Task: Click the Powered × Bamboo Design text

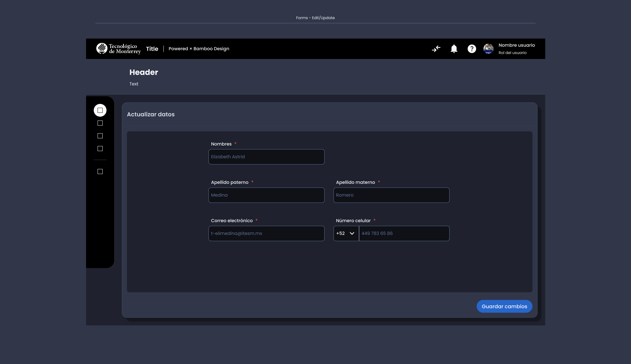Action: click(x=199, y=49)
